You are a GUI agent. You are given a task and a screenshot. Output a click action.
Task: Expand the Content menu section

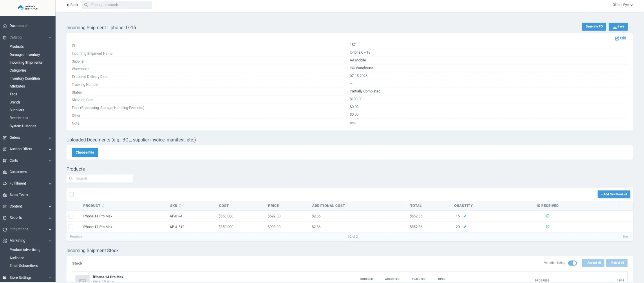point(50,207)
